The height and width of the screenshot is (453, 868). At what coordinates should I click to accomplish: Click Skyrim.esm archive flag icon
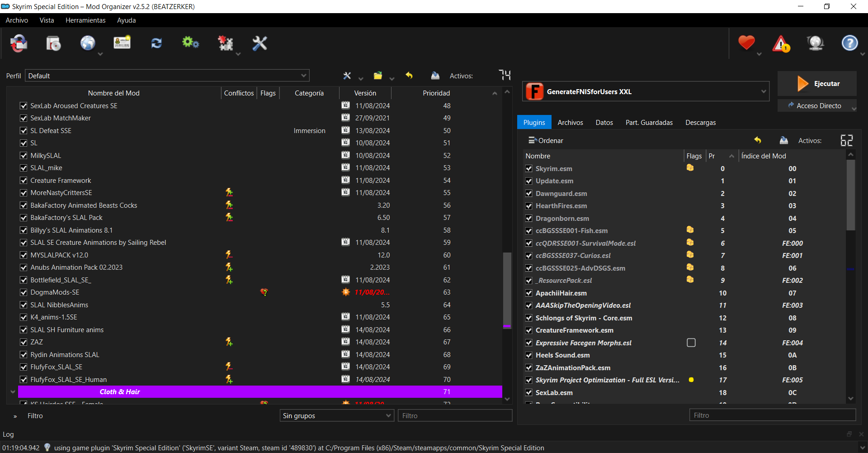(690, 168)
